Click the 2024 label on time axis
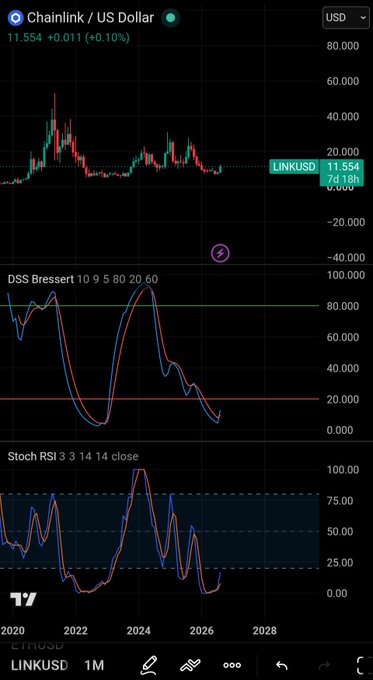 [x=139, y=631]
